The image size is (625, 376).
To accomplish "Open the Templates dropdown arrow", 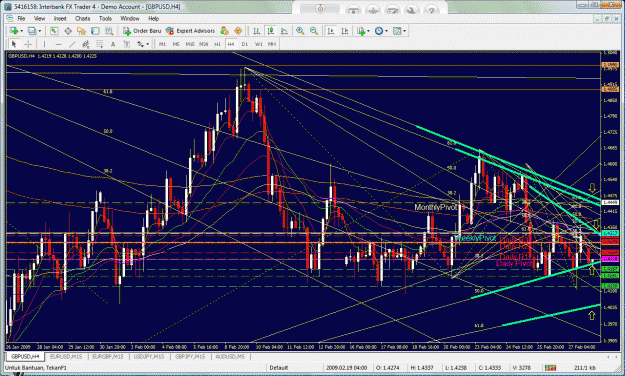I will 405,31.
